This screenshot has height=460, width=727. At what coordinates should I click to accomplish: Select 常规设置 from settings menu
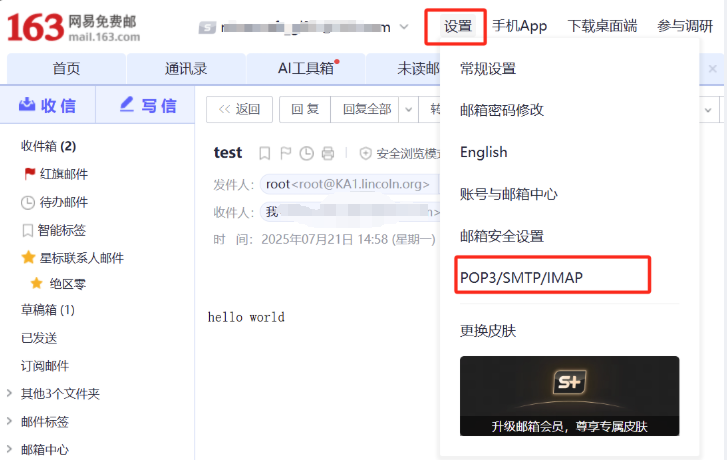[x=488, y=69]
